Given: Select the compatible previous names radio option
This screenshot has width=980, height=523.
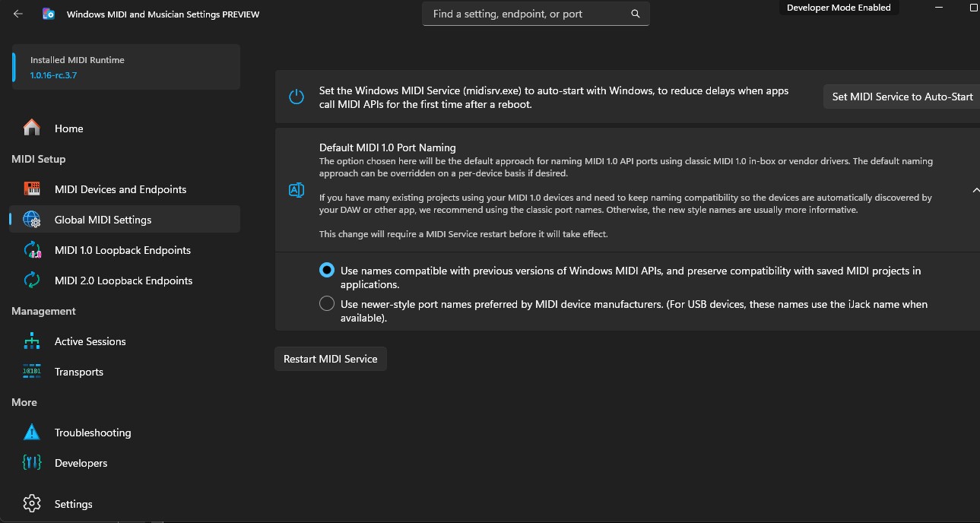Looking at the screenshot, I should (327, 271).
